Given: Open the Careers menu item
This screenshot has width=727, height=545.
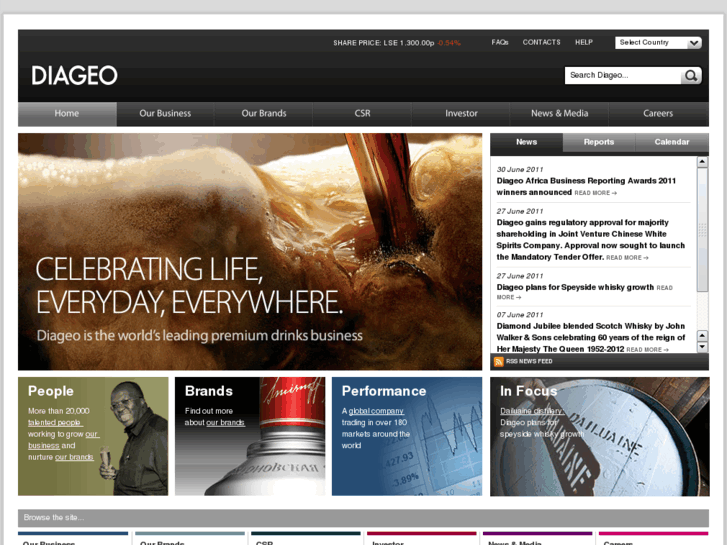Looking at the screenshot, I should pos(658,114).
